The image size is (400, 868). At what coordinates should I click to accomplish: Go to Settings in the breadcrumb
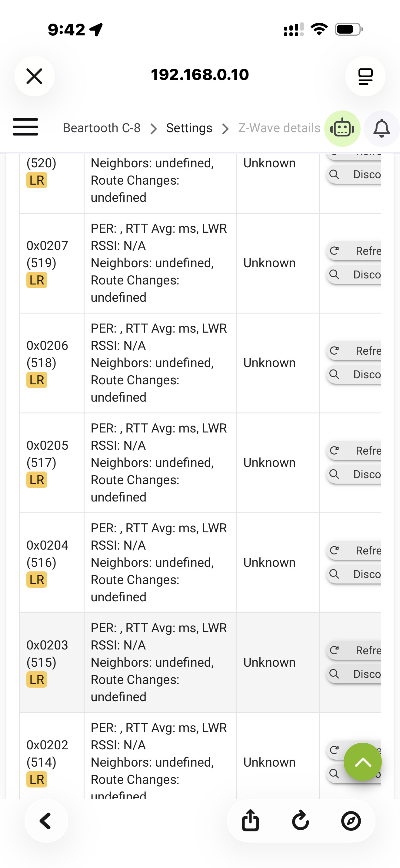point(189,128)
